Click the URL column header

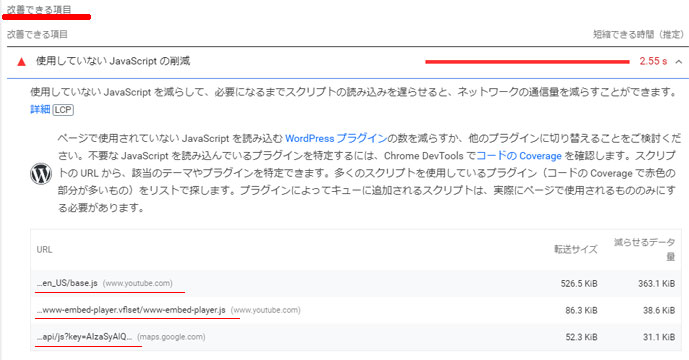pyautogui.click(x=44, y=250)
